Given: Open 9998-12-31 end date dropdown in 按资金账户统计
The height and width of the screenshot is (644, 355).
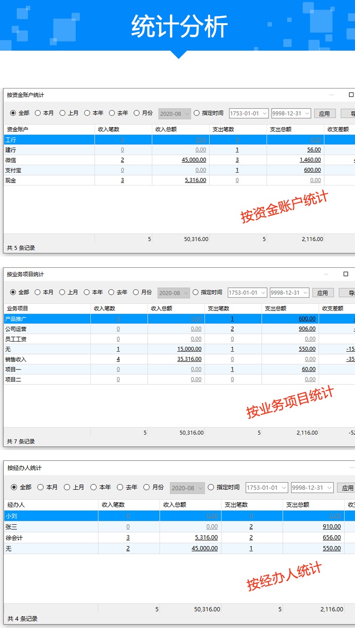Looking at the screenshot, I should click(291, 114).
